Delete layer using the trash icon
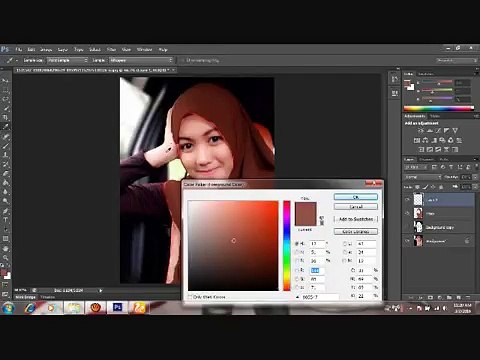Viewport: 480px width, 360px height. pos(468,297)
